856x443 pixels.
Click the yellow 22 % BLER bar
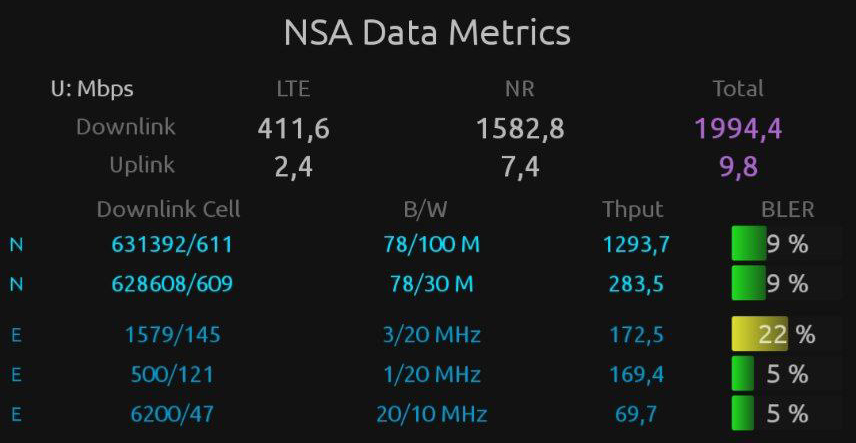tap(759, 335)
